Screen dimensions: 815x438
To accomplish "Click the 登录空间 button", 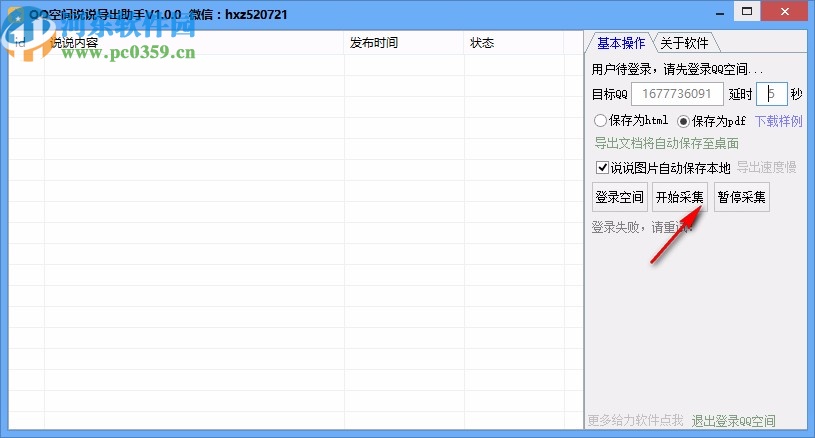I will pyautogui.click(x=620, y=197).
